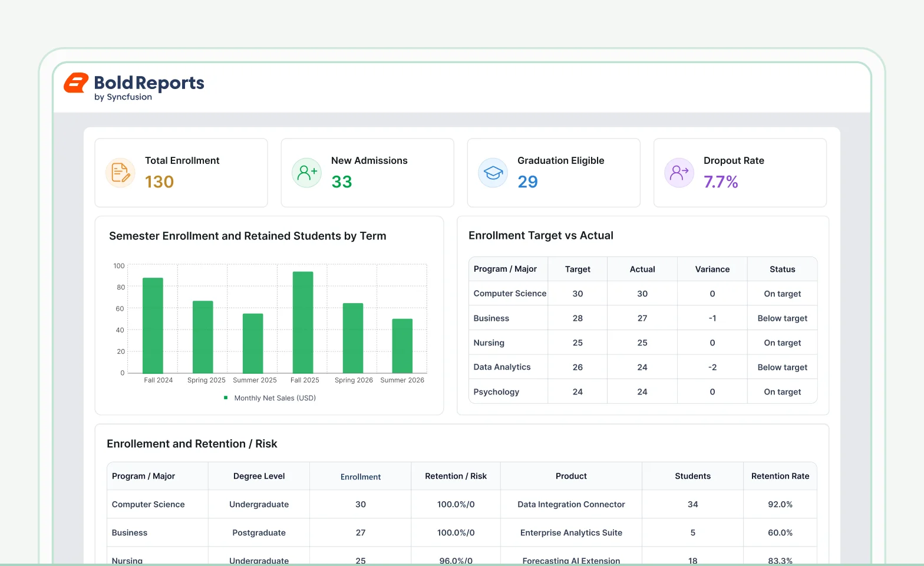
Task: Click the New Admissions value 33
Action: point(341,182)
